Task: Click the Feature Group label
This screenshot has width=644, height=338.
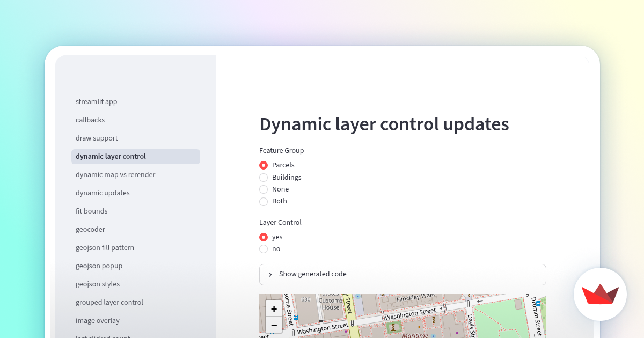Action: click(282, 151)
